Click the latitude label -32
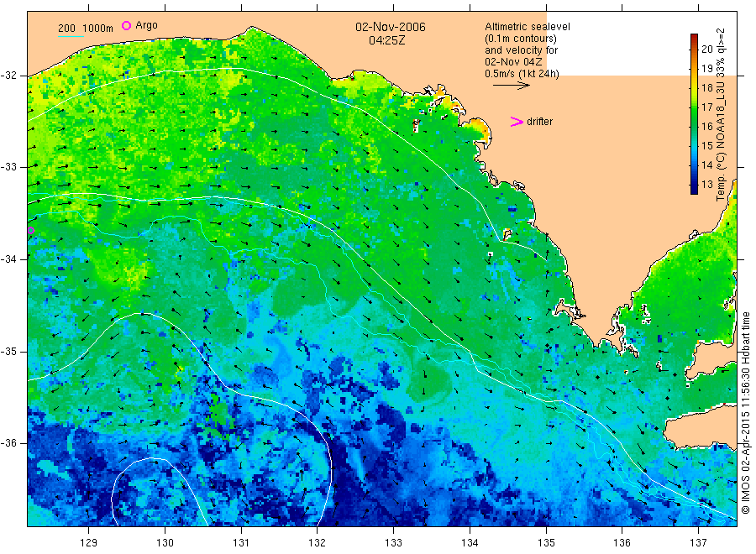 8,76
